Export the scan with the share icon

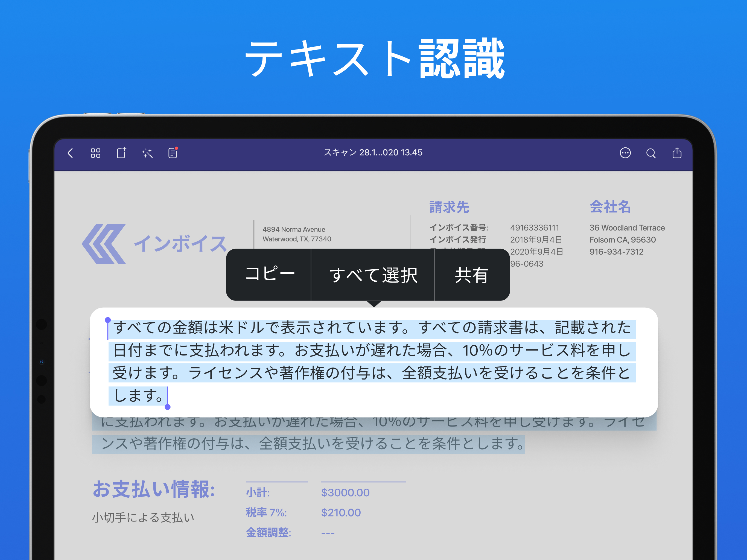point(678,153)
